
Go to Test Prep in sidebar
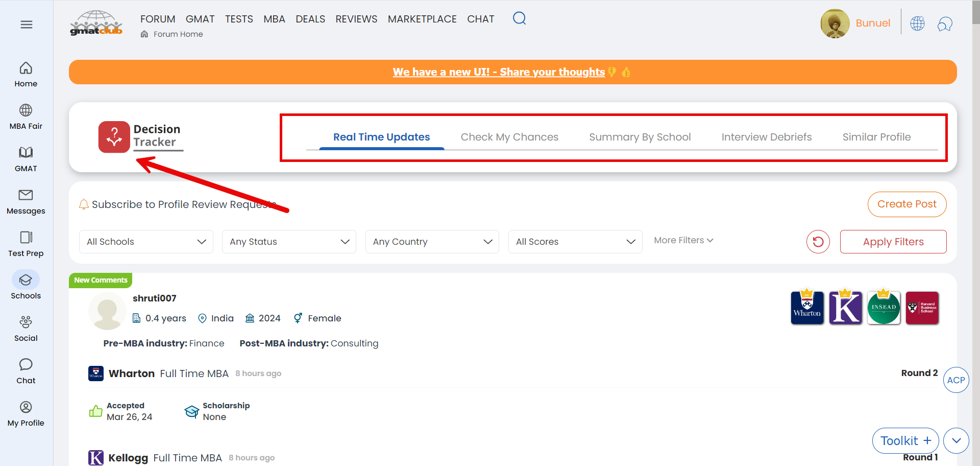tap(26, 244)
